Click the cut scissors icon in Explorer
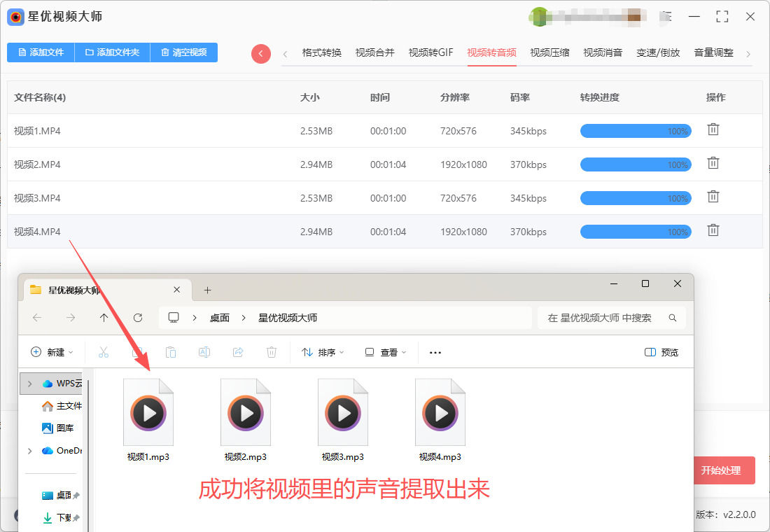The image size is (770, 532). click(x=103, y=352)
